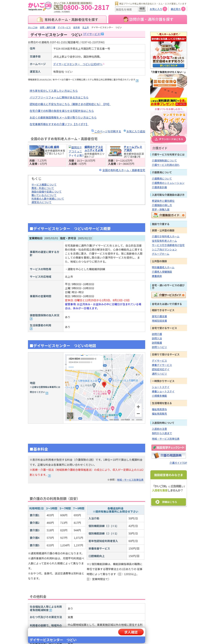Image resolution: width=215 pixels, height=644 pixels.
Task: Click 施設見学チェックシート button
Action: pyautogui.click(x=168, y=448)
